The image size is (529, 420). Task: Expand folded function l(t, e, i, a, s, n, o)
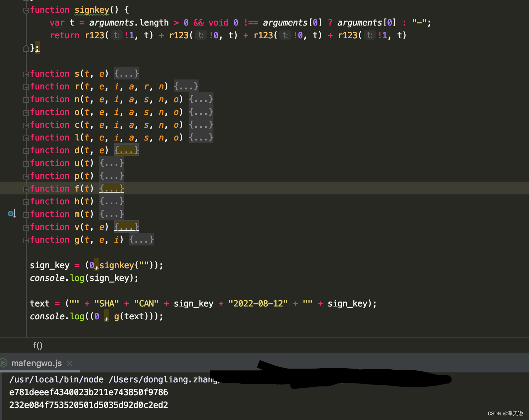click(26, 138)
